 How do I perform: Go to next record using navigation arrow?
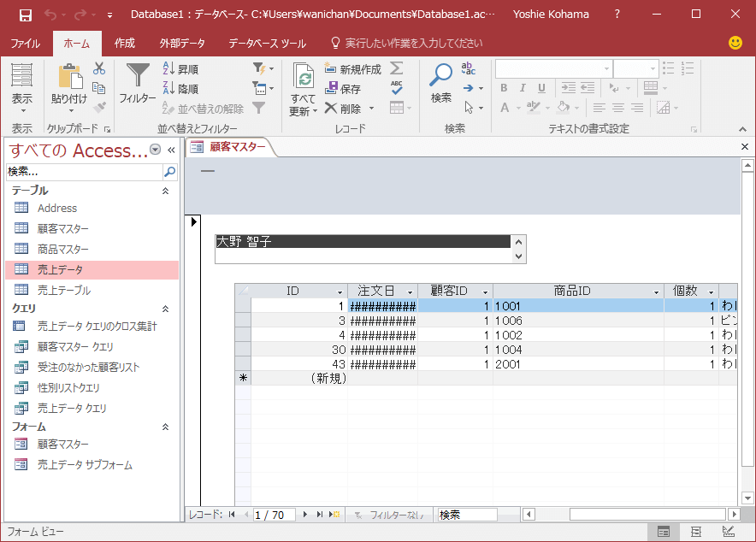[304, 515]
